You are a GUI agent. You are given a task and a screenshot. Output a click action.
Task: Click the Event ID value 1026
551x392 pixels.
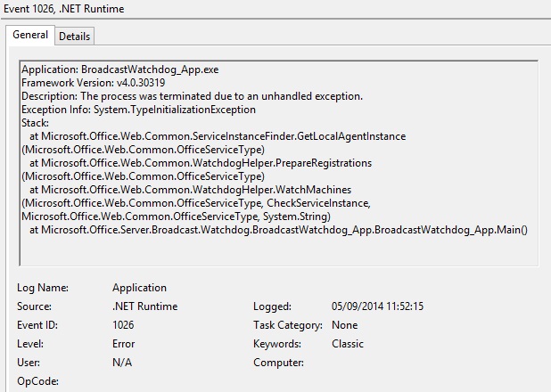coord(123,325)
